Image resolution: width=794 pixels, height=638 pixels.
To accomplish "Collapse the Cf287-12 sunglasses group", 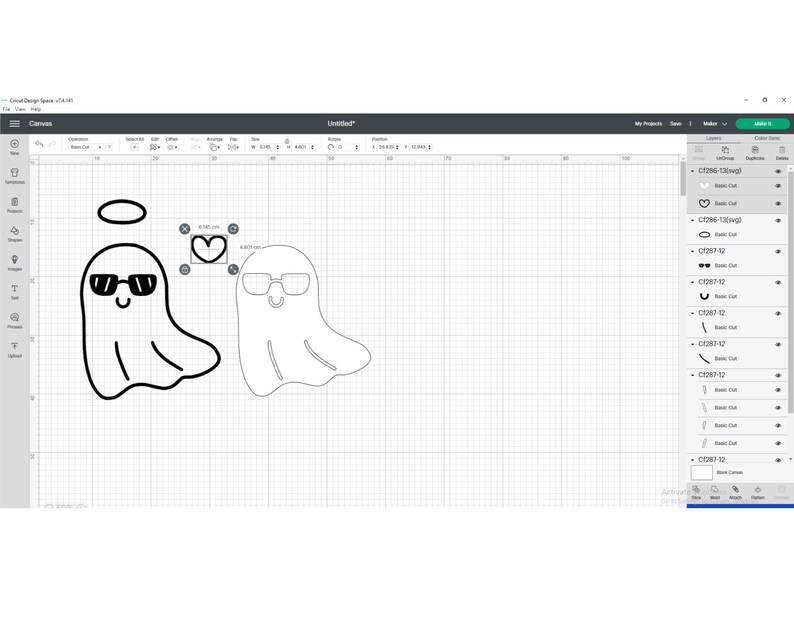I will point(693,251).
